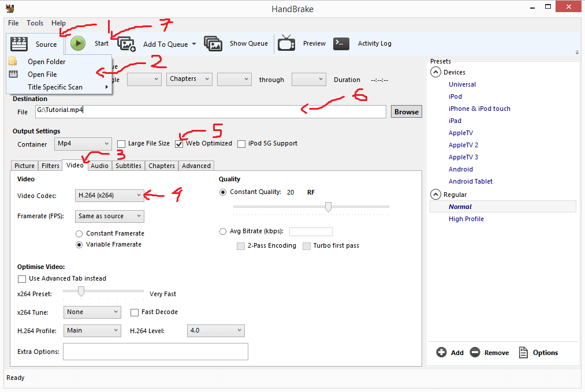Click the Browse destination button
The image size is (585, 392).
click(407, 112)
